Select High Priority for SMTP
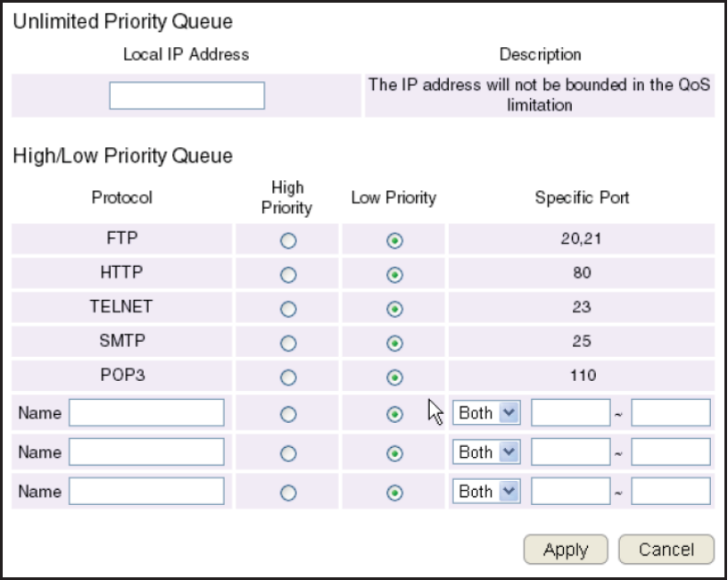Screen dimensions: 728x580 [288, 344]
